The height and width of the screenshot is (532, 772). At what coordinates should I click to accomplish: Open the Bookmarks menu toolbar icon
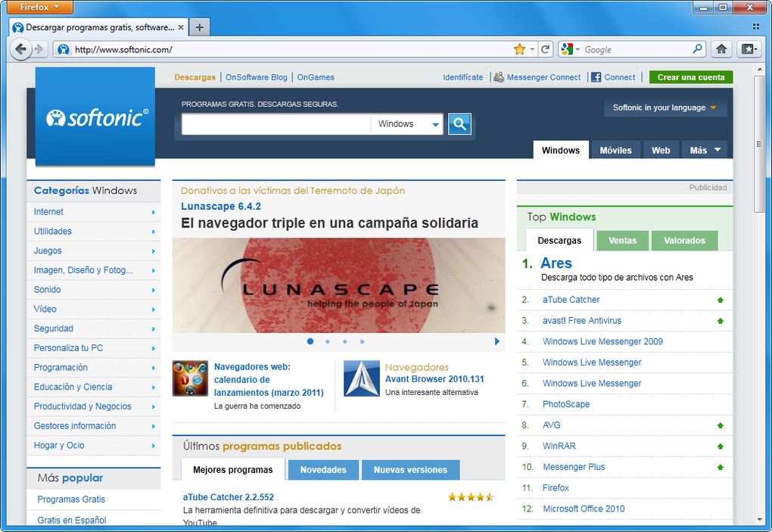(749, 49)
